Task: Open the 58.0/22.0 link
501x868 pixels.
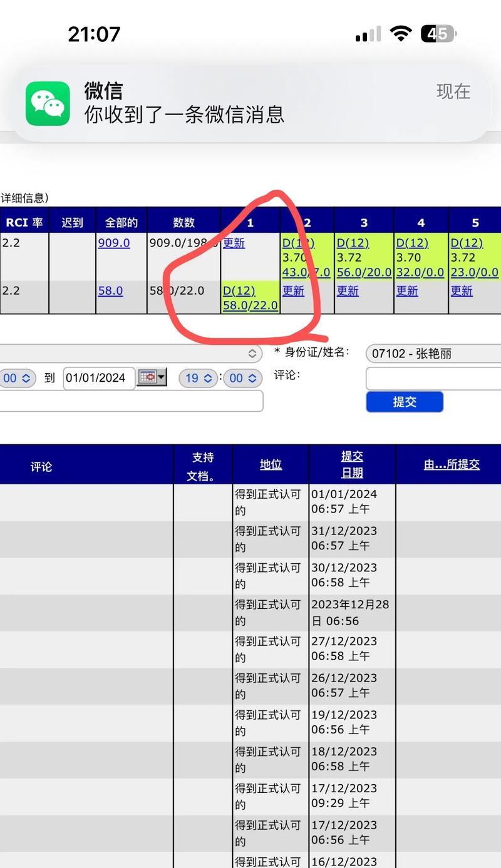Action: tap(250, 305)
